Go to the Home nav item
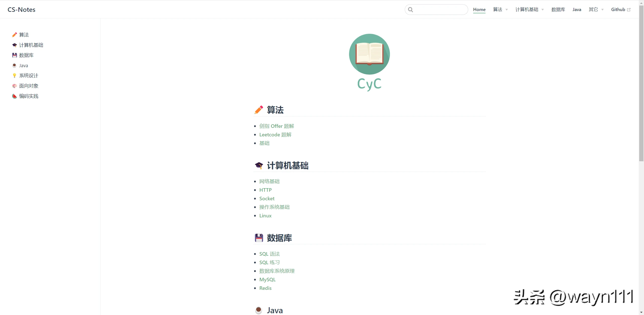 pos(479,10)
